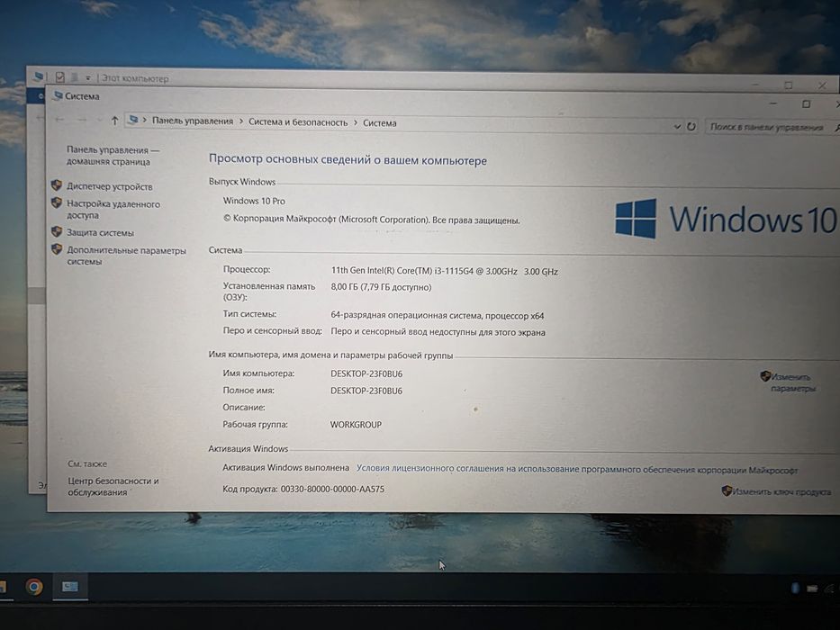Click shield icon beside Дополнительные параметры системы
The height and width of the screenshot is (630, 840).
56,249
